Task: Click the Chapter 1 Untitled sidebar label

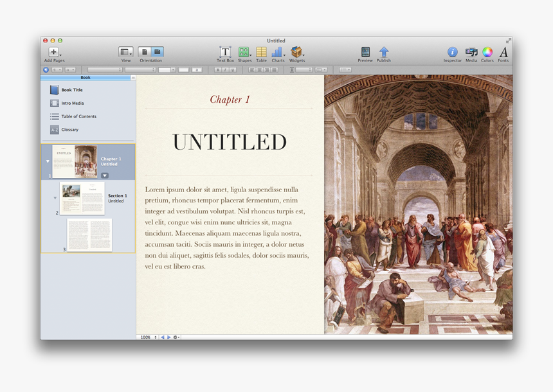Action: (111, 161)
